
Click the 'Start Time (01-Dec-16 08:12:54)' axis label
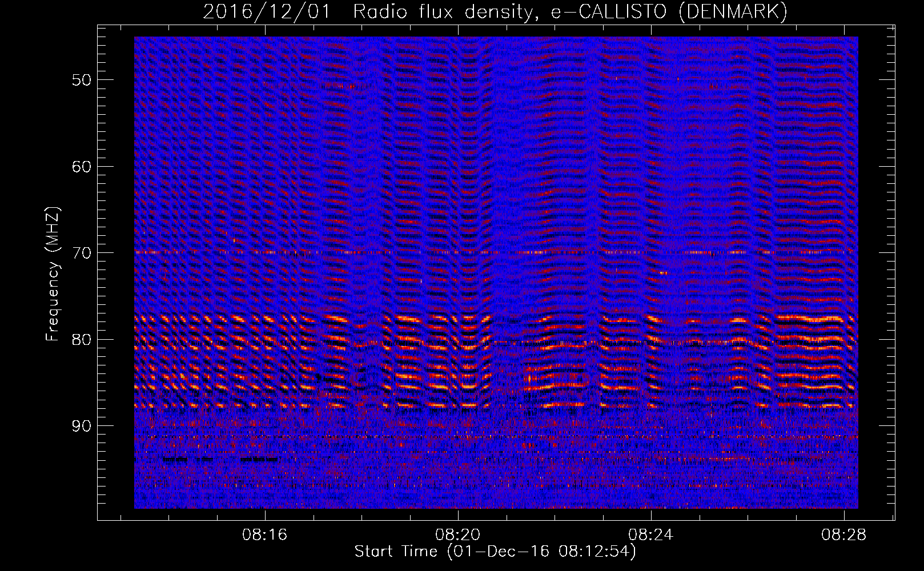click(495, 552)
